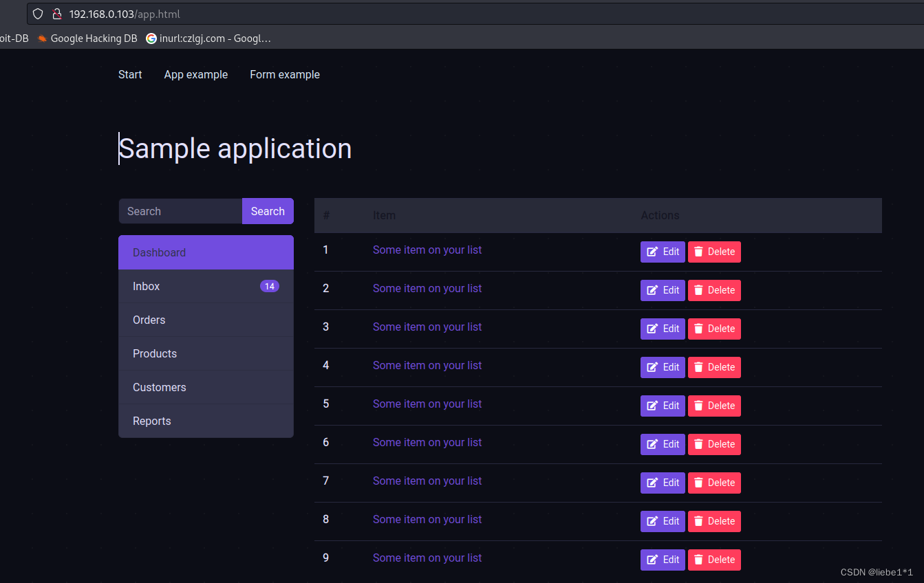Open item link in row 6
The height and width of the screenshot is (583, 924).
point(427,442)
